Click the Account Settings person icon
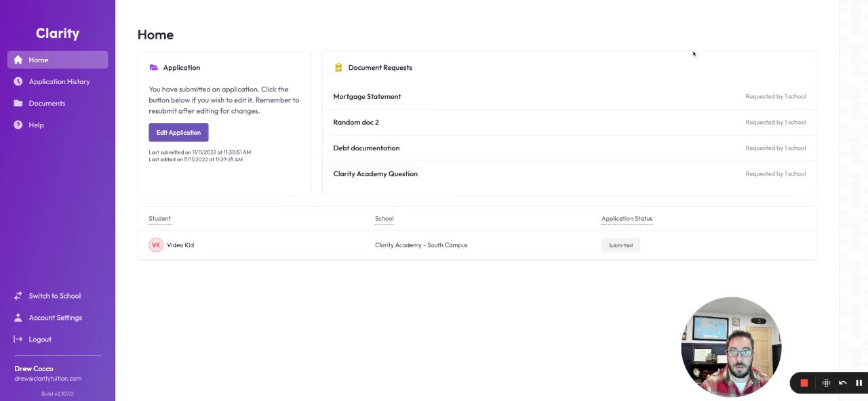The height and width of the screenshot is (401, 868). click(x=18, y=318)
